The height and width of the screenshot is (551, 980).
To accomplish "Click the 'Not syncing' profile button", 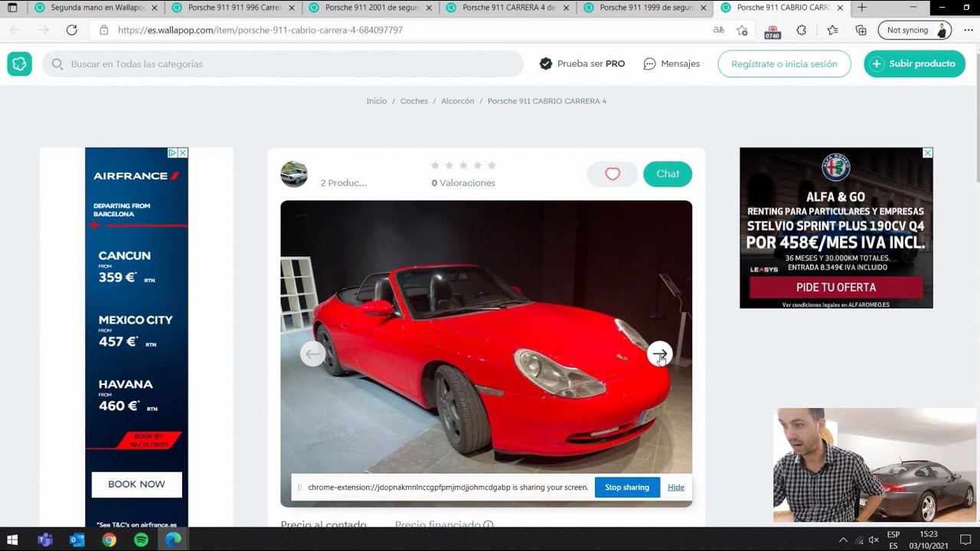I will 915,30.
